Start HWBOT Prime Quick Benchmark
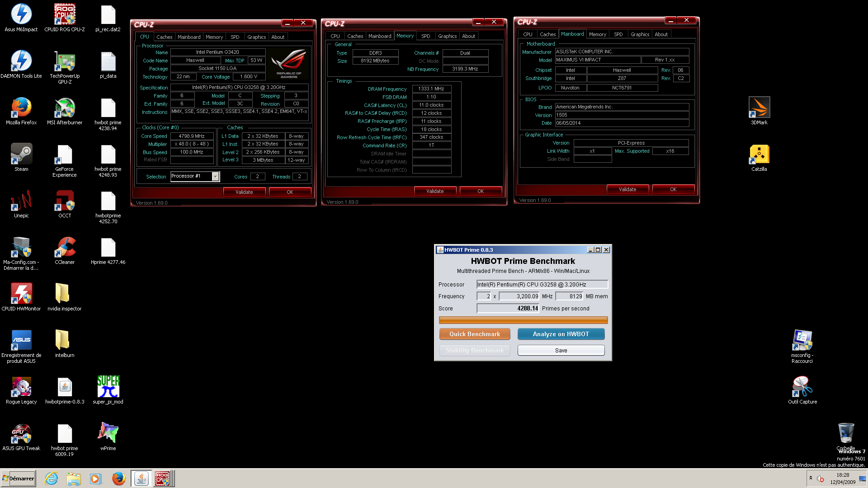 tap(475, 334)
